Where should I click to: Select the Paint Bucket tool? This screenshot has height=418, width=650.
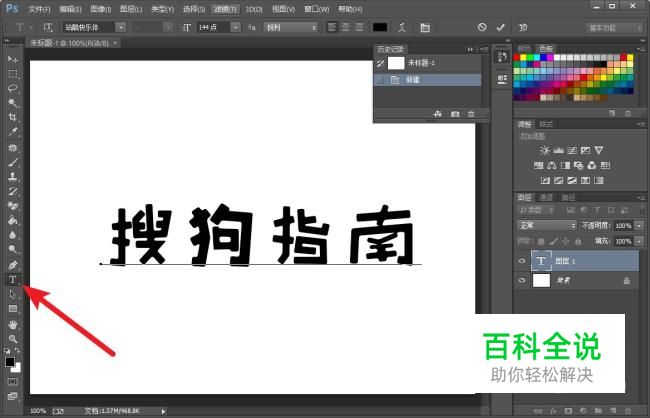click(x=12, y=220)
